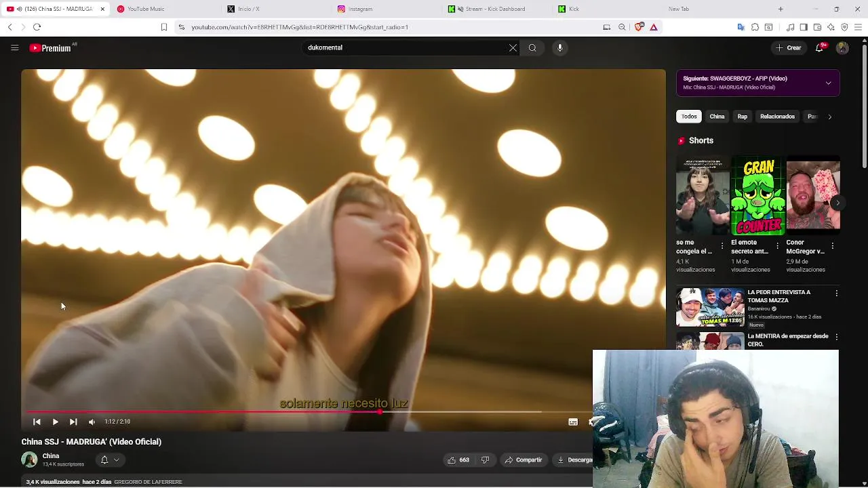Open the zoom magnifier icon in address bar

pyautogui.click(x=622, y=27)
